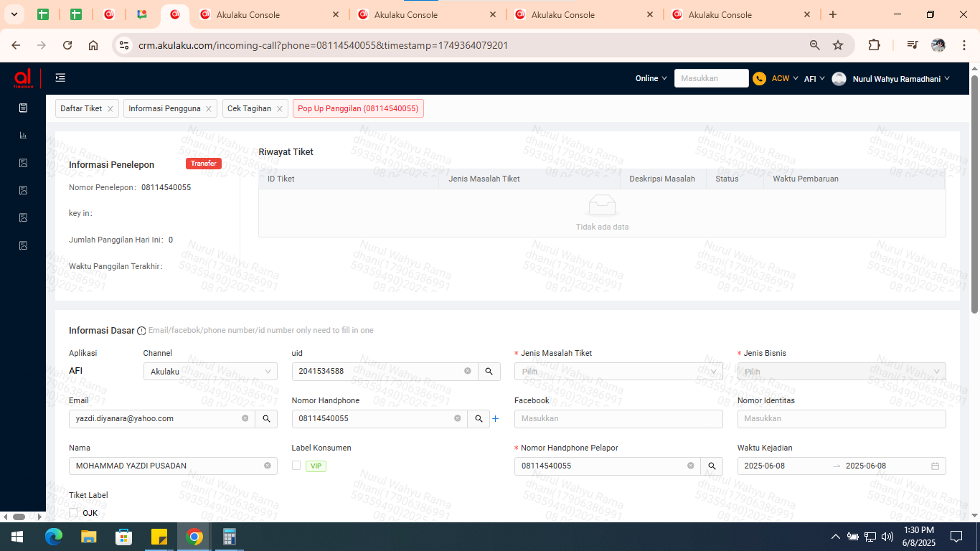980x551 pixels.
Task: Open the AFI application dropdown
Action: point(814,79)
